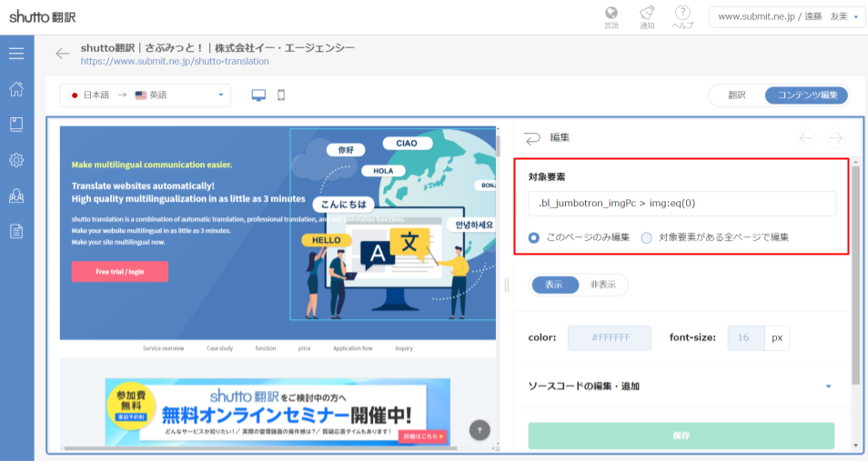This screenshot has width=868, height=470.
Task: Switch to the コンテンツ編集 tab
Action: [x=807, y=95]
